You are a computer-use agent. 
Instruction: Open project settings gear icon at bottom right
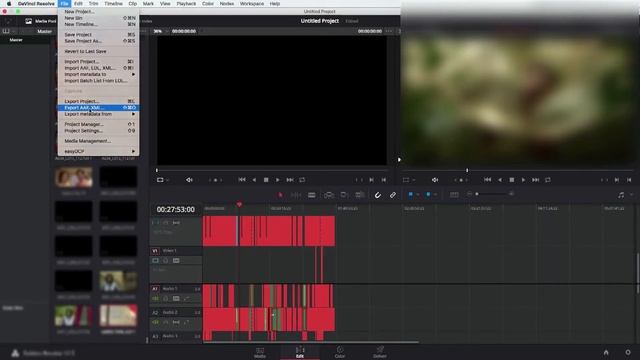pyautogui.click(x=628, y=352)
